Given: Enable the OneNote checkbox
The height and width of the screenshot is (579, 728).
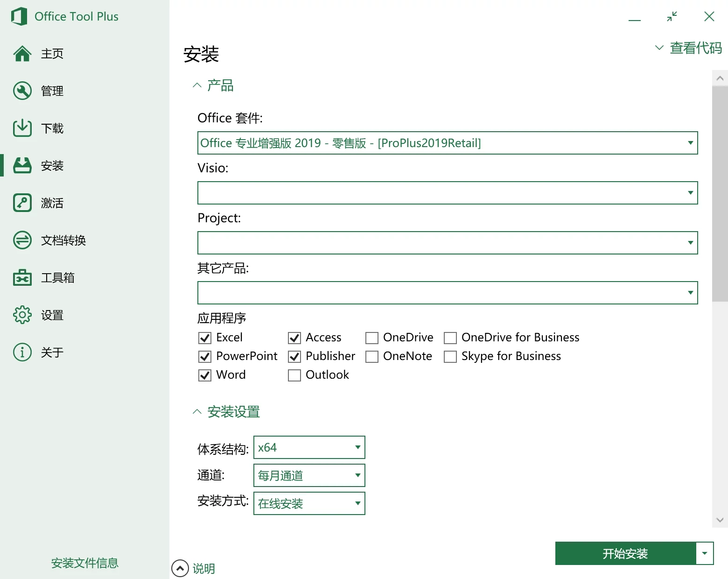Looking at the screenshot, I should pos(372,356).
